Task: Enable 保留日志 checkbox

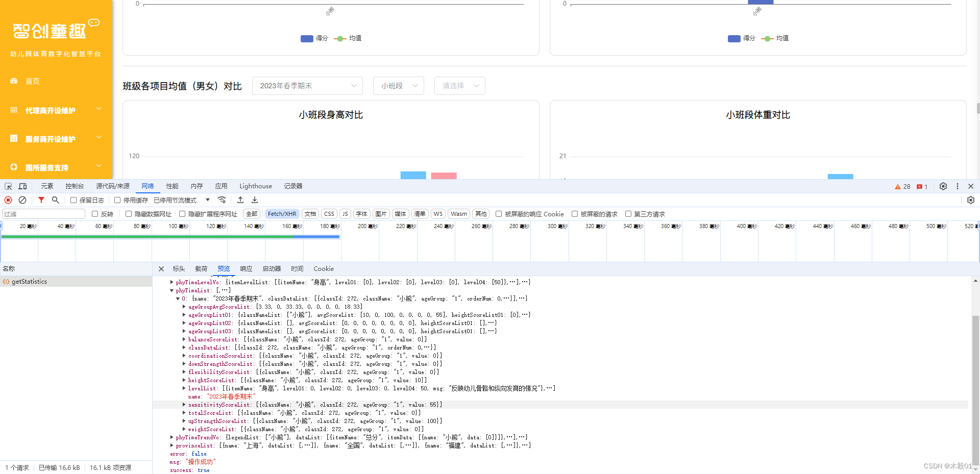Action: (73, 200)
